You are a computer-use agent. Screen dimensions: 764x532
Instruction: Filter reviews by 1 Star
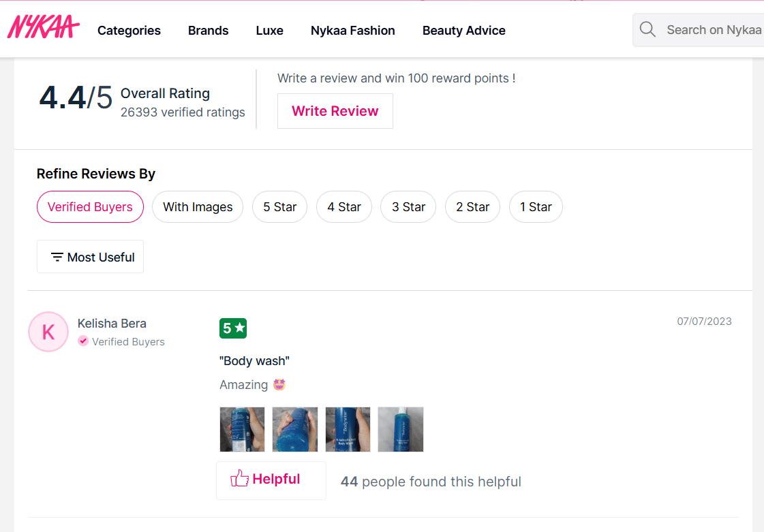pyautogui.click(x=536, y=207)
